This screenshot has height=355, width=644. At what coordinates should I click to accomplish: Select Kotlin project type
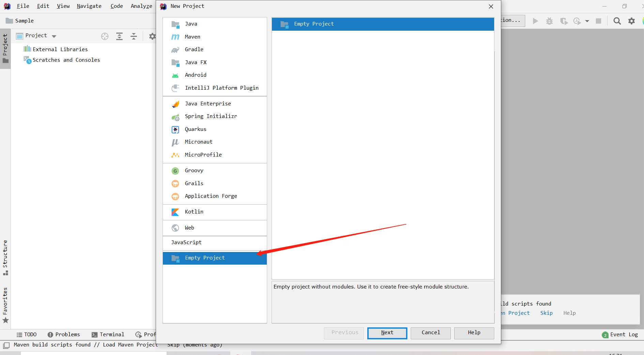click(215, 212)
